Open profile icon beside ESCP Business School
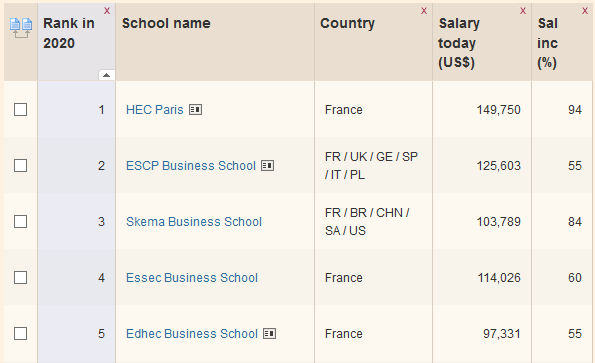This screenshot has width=595, height=363. (268, 166)
